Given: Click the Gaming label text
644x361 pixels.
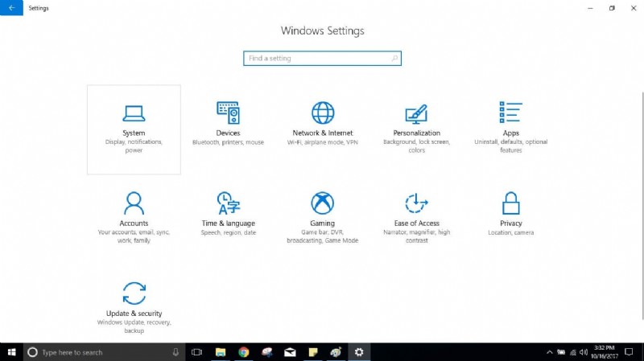Looking at the screenshot, I should pos(323,224).
